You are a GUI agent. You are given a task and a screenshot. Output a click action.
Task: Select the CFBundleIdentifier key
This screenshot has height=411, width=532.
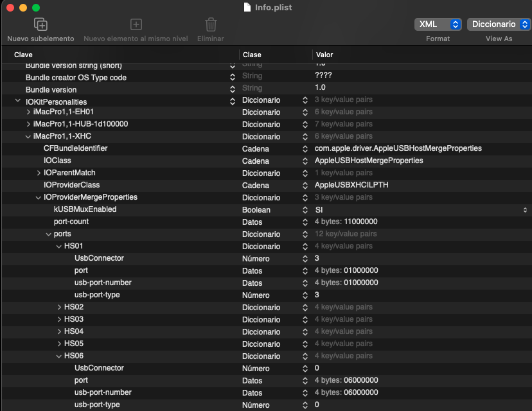[x=75, y=148]
